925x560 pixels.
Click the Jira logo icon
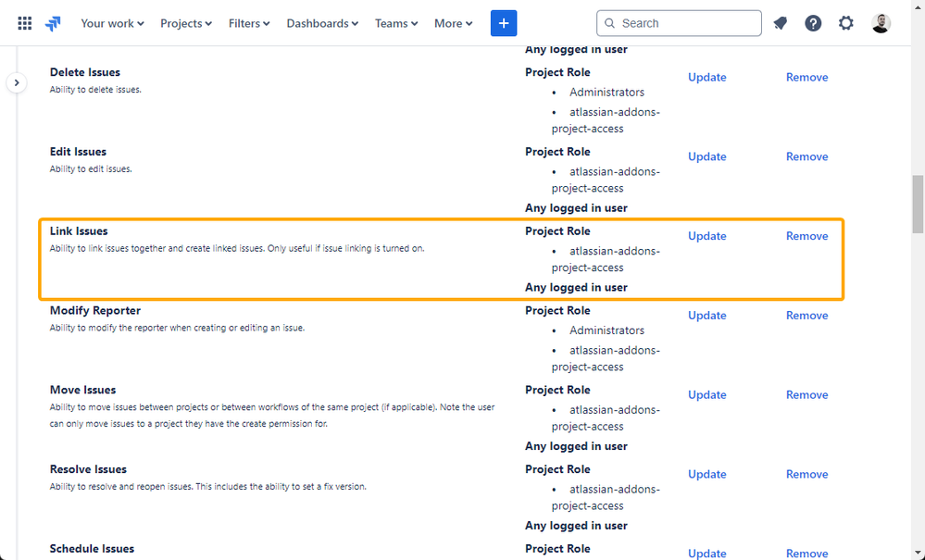point(53,23)
